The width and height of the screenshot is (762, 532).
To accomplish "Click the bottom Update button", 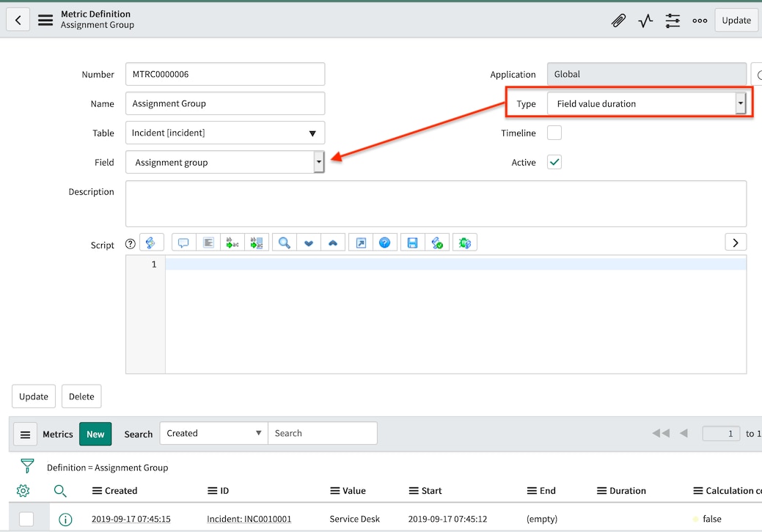I will [x=34, y=396].
